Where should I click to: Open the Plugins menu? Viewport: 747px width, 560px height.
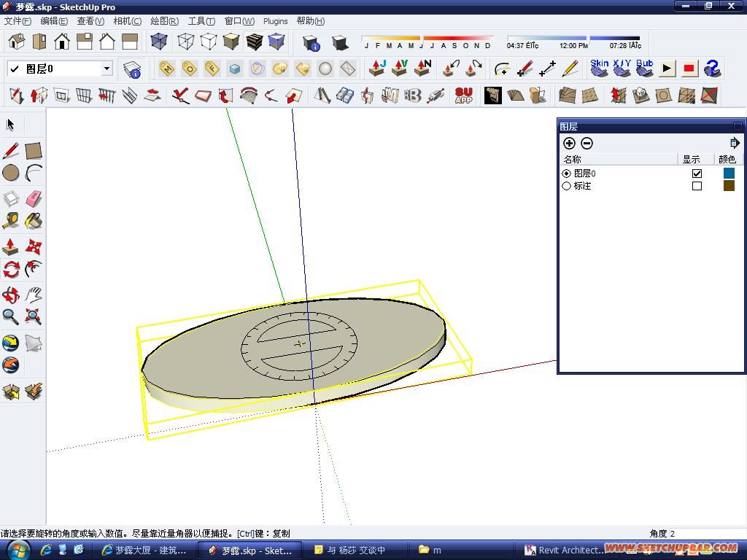tap(275, 21)
